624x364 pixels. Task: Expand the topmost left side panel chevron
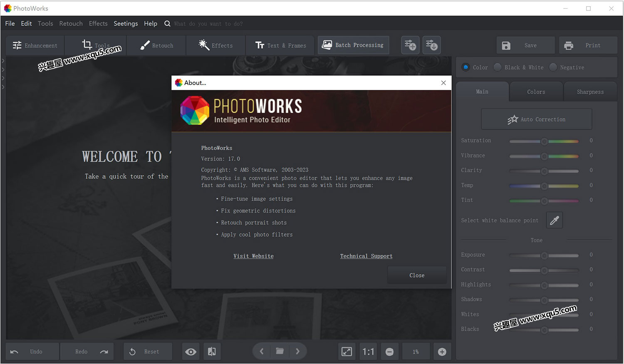click(3, 60)
